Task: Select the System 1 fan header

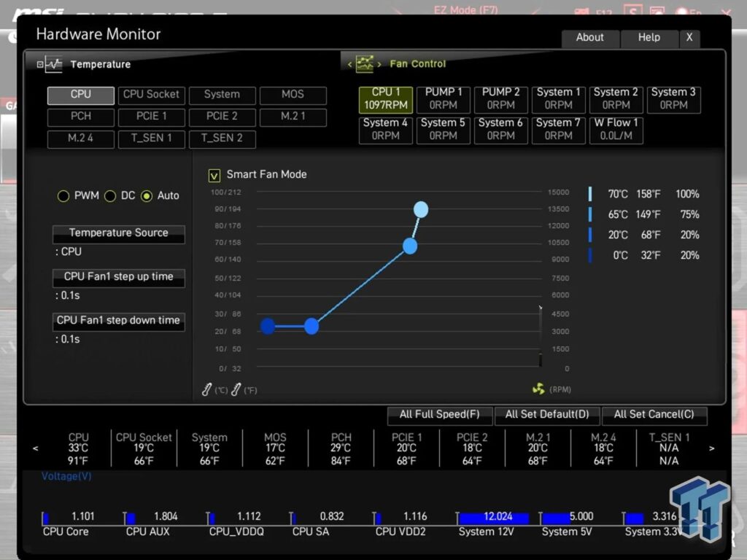Action: [559, 99]
